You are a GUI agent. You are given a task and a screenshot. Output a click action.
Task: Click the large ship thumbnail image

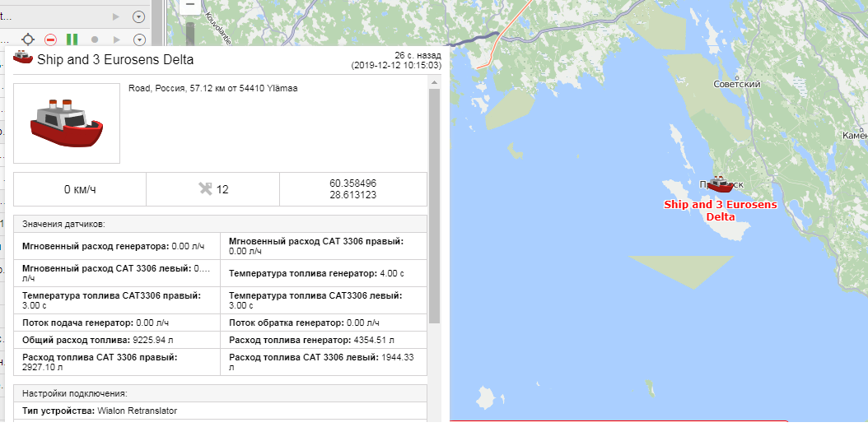click(x=67, y=123)
